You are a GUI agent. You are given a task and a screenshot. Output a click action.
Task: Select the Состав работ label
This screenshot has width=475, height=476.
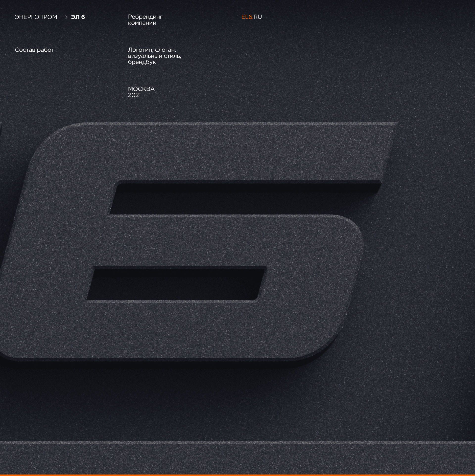(34, 50)
